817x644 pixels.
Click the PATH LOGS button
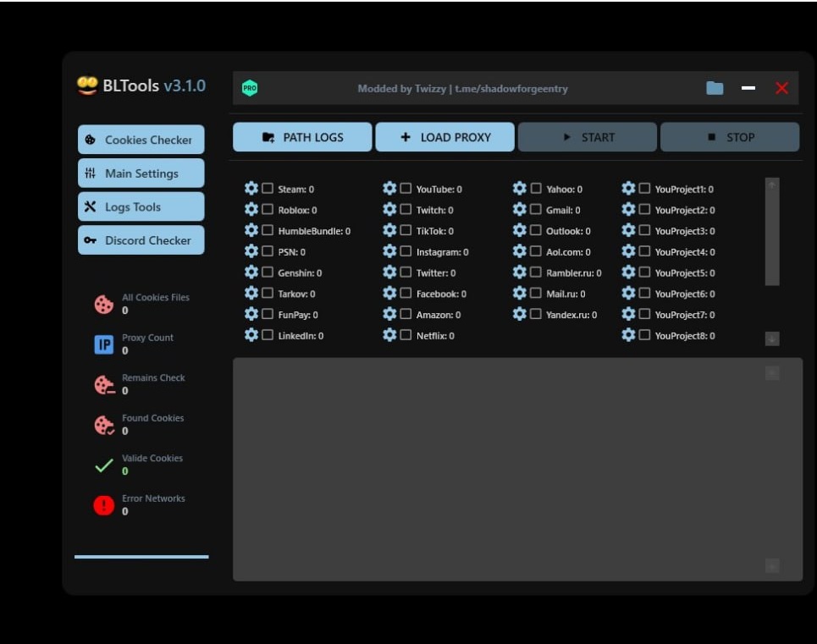click(x=302, y=137)
